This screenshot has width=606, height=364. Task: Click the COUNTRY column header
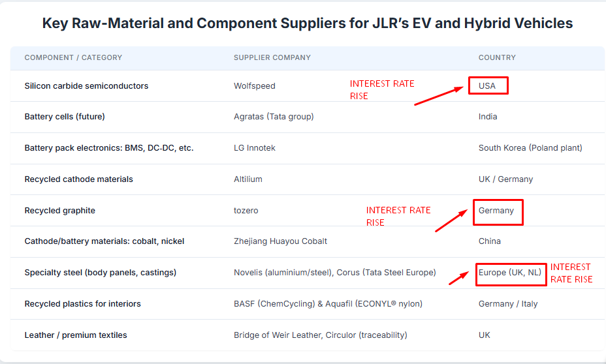(x=497, y=57)
